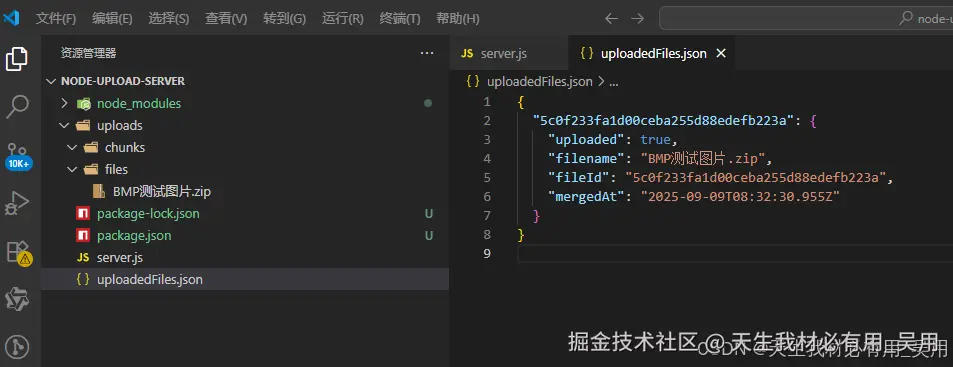
Task: Click the breadcrumb chevron after uploadedFiles.json
Action: pyautogui.click(x=602, y=82)
